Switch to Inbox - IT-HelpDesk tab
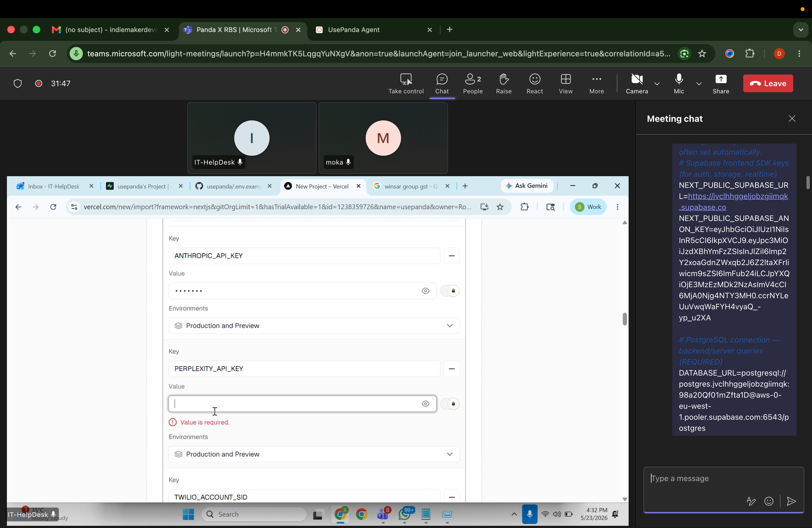Screen dimensions: 812x528 [55, 186]
